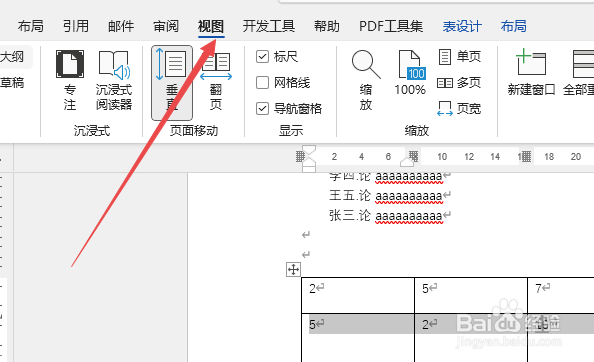Click the left indent square on the ruler
This screenshot has width=594, height=362.
pos(309,169)
